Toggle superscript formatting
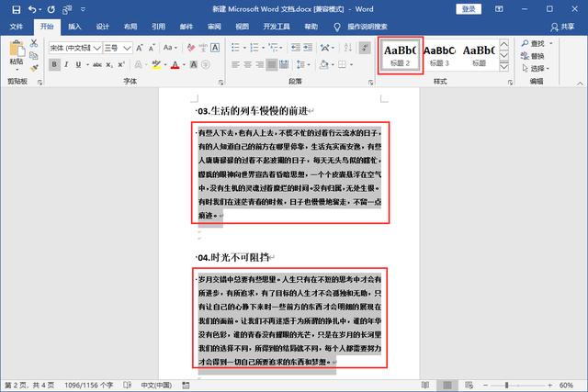588x392 pixels. point(121,64)
